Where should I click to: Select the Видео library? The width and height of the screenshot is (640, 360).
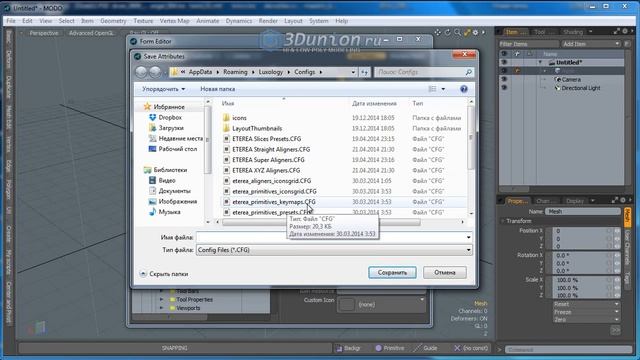click(167, 180)
